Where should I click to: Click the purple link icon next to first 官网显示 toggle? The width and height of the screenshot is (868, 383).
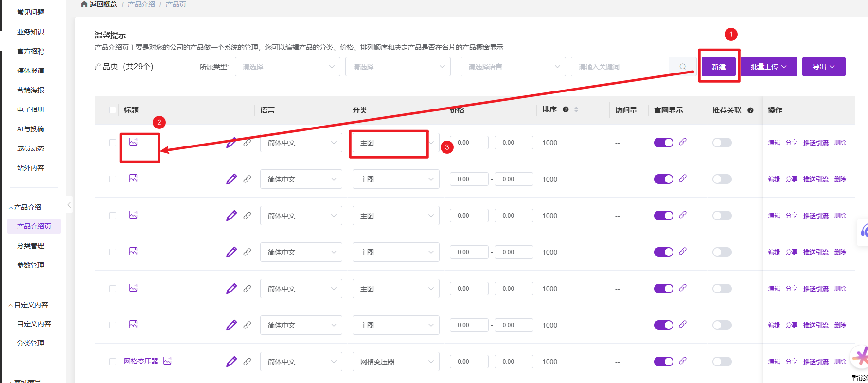point(683,142)
